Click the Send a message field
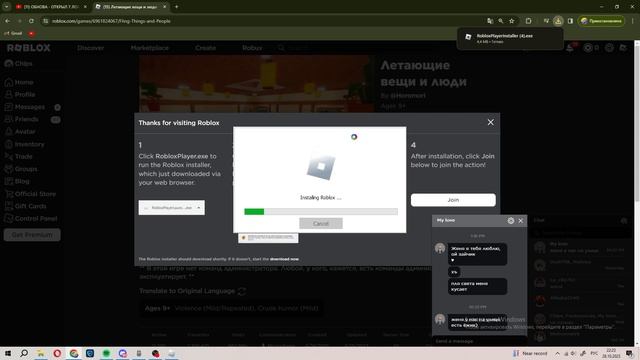 (x=479, y=341)
